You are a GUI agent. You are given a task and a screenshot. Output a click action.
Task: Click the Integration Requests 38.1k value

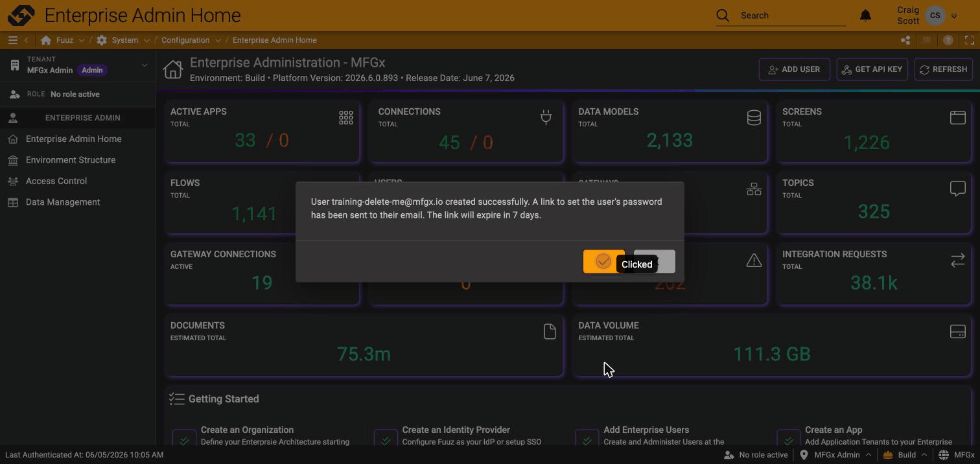[873, 283]
